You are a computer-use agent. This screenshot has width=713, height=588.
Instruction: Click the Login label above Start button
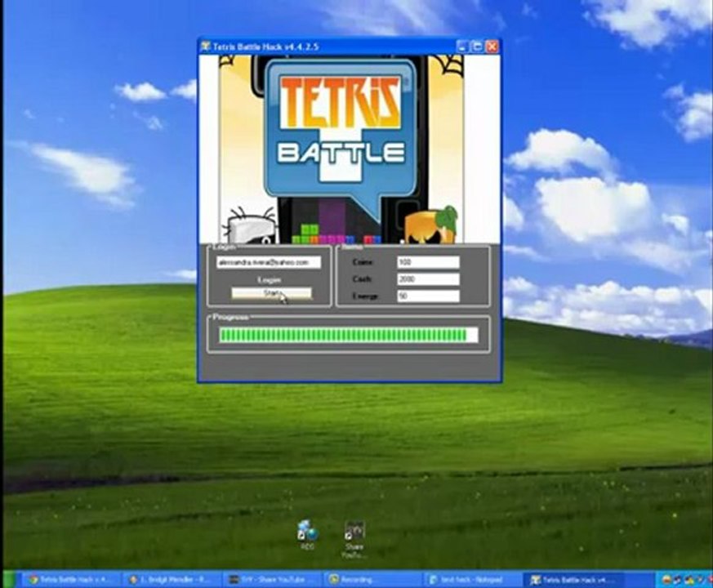tap(269, 279)
